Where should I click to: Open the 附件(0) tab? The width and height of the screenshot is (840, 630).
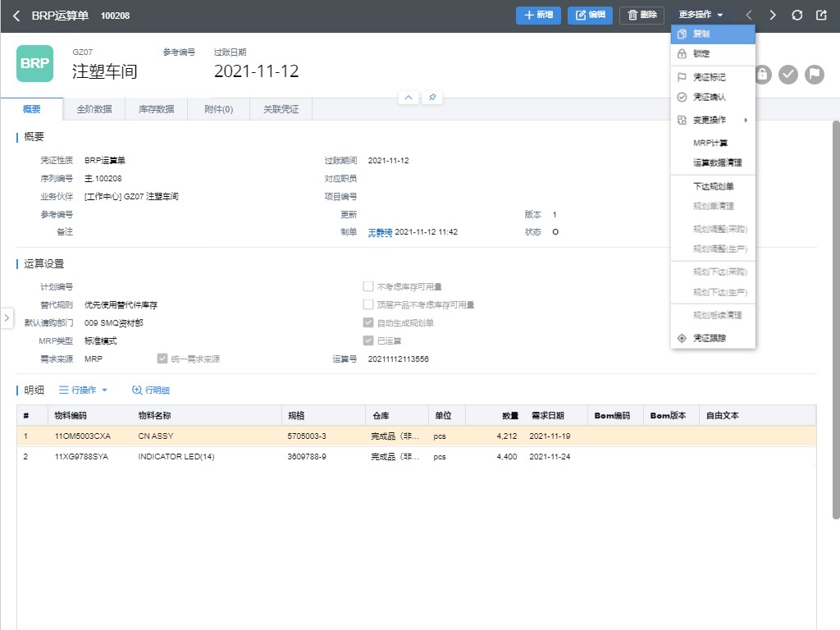coord(218,109)
